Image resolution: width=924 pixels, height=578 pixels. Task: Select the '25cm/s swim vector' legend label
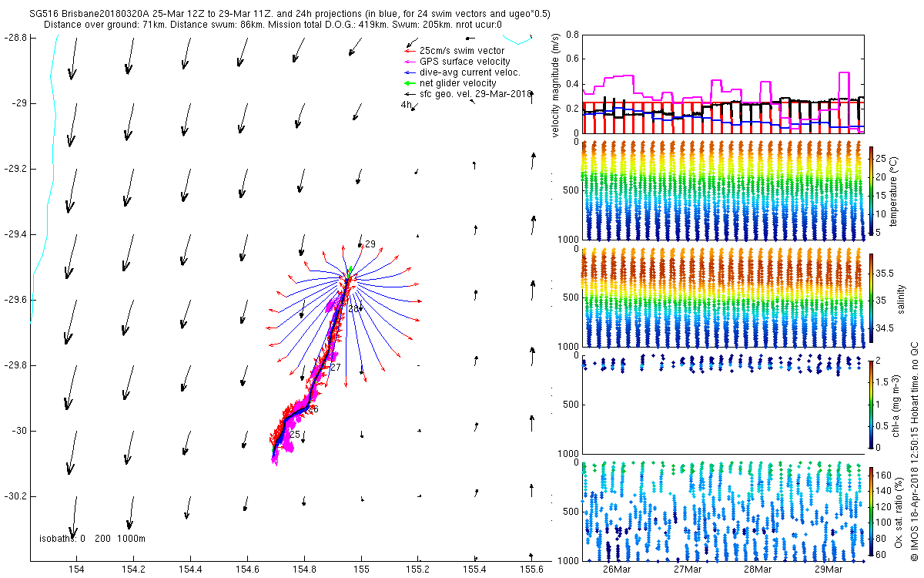[x=463, y=51]
